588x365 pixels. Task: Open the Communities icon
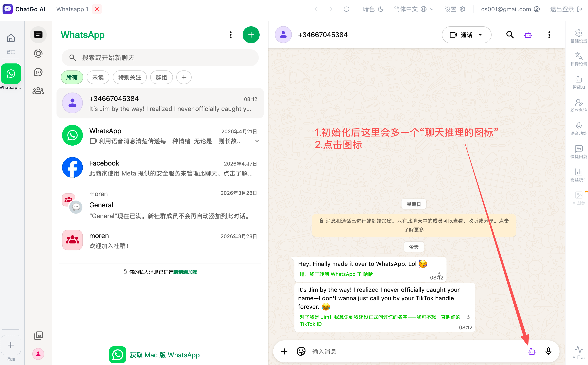(38, 91)
